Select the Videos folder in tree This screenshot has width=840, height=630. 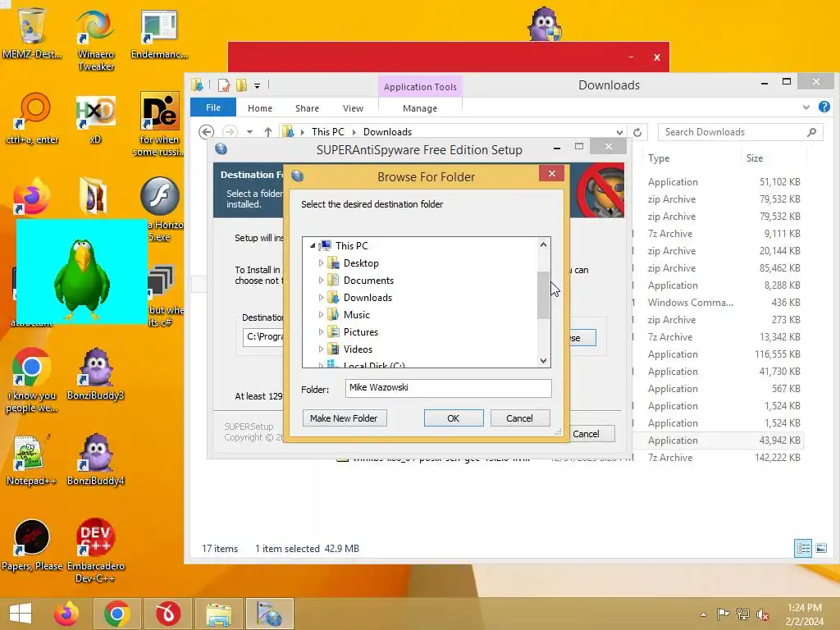click(x=358, y=349)
